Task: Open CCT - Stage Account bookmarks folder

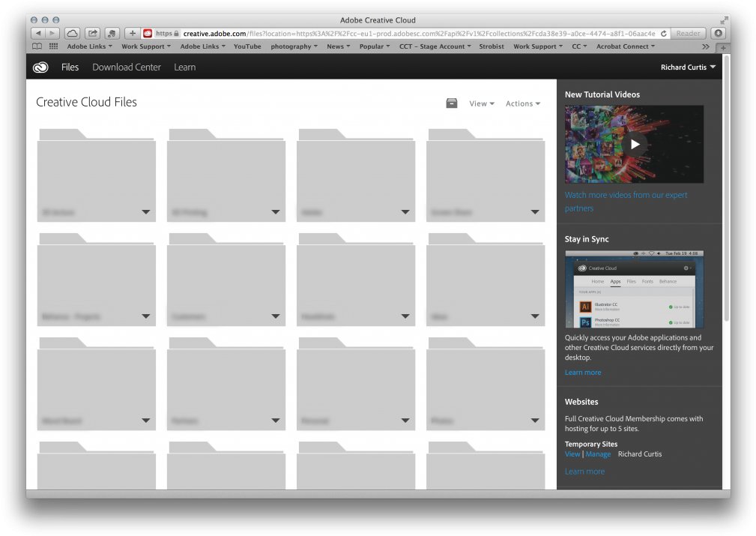Action: (x=435, y=46)
